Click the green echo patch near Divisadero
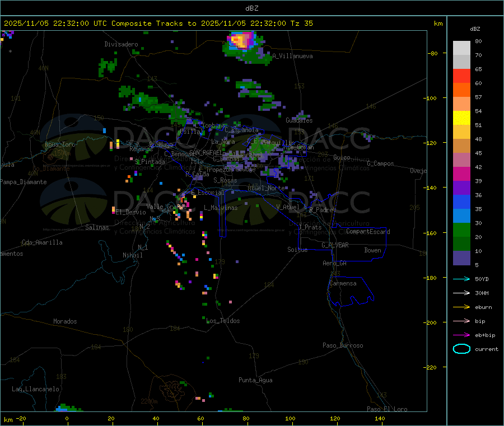The image size is (504, 426). coord(108,67)
